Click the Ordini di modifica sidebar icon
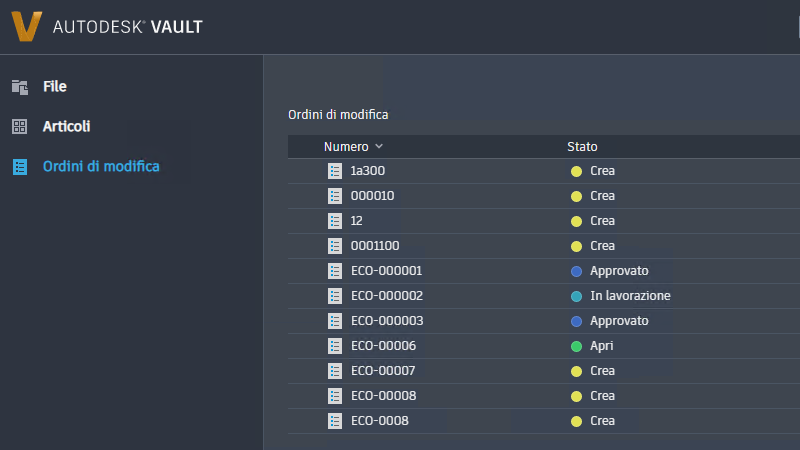Screen dimensions: 800x450 point(19,167)
